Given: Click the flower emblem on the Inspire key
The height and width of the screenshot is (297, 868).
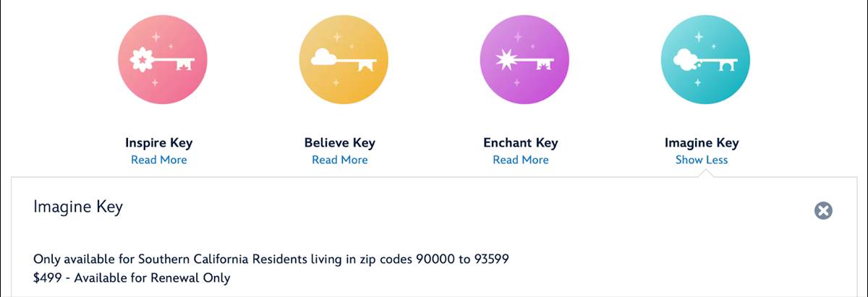Looking at the screenshot, I should (139, 61).
